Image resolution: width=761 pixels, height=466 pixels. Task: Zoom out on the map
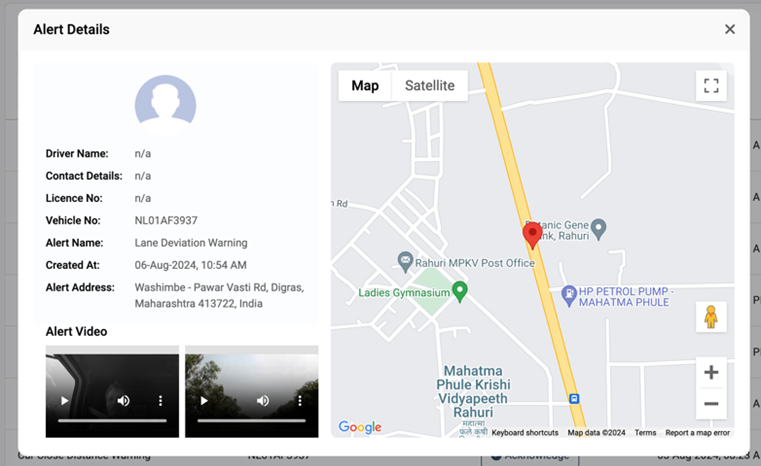[x=711, y=404]
